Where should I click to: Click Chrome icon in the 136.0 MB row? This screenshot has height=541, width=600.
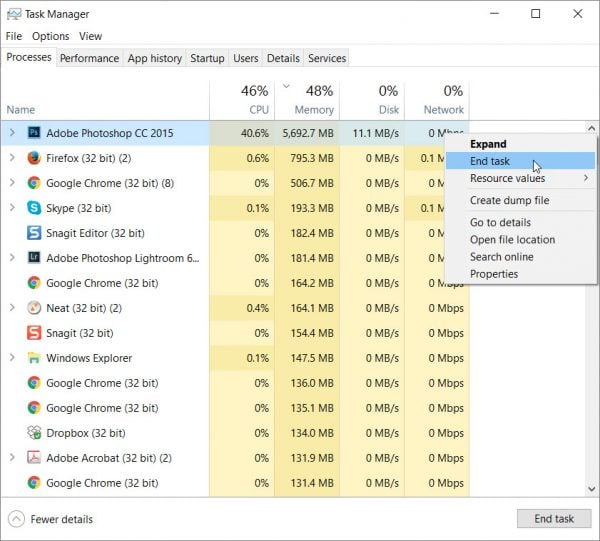(x=34, y=383)
